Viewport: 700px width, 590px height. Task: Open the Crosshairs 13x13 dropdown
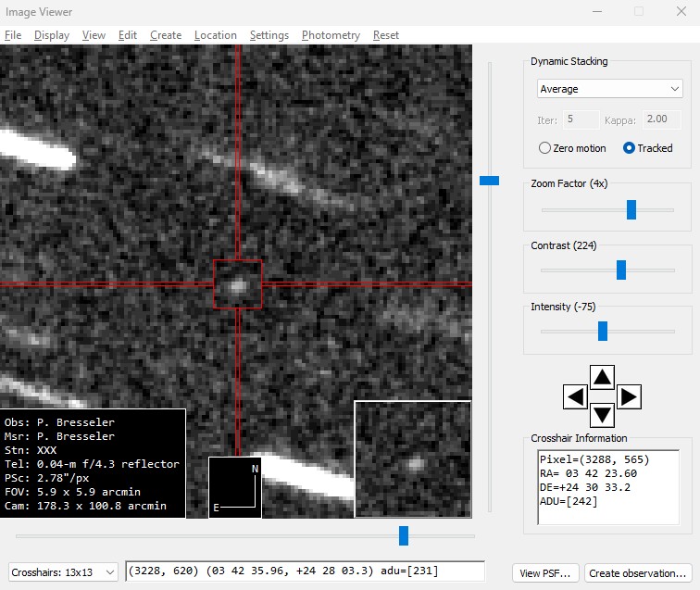tap(63, 572)
